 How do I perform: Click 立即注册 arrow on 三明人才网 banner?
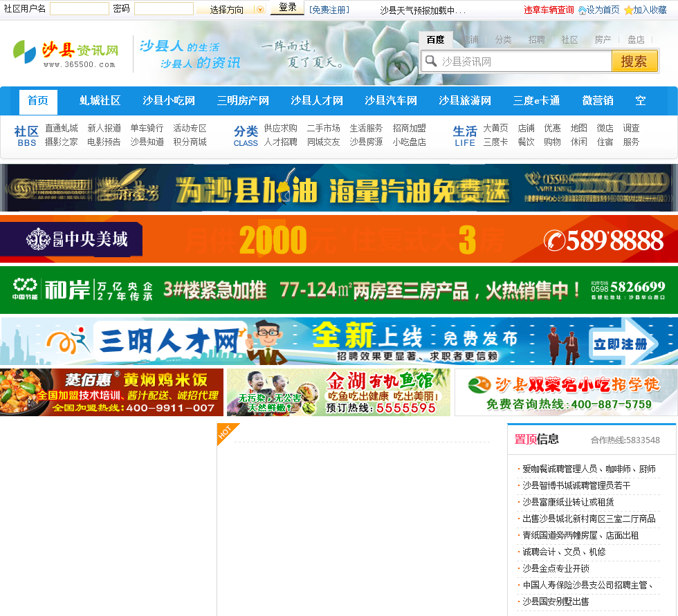coord(625,344)
